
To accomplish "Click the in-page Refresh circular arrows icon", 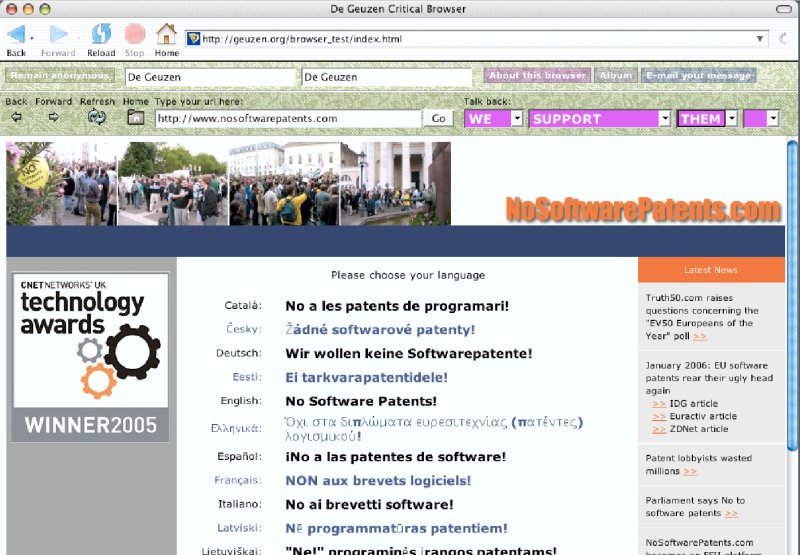I will coord(96,117).
